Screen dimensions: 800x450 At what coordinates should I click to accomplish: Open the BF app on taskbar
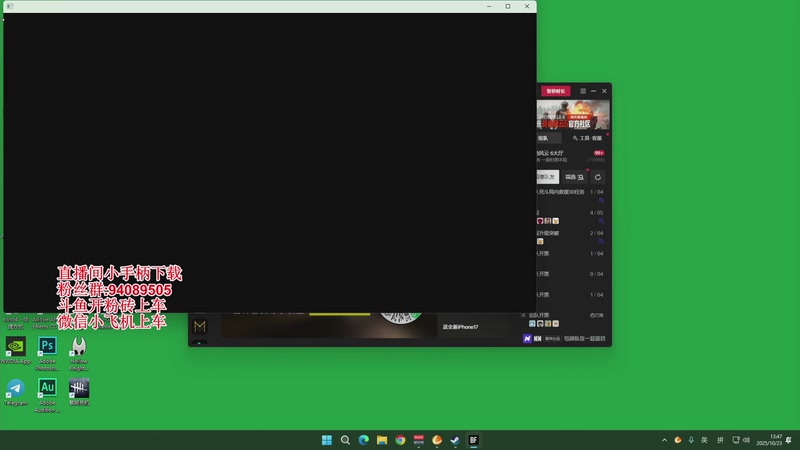pyautogui.click(x=473, y=440)
